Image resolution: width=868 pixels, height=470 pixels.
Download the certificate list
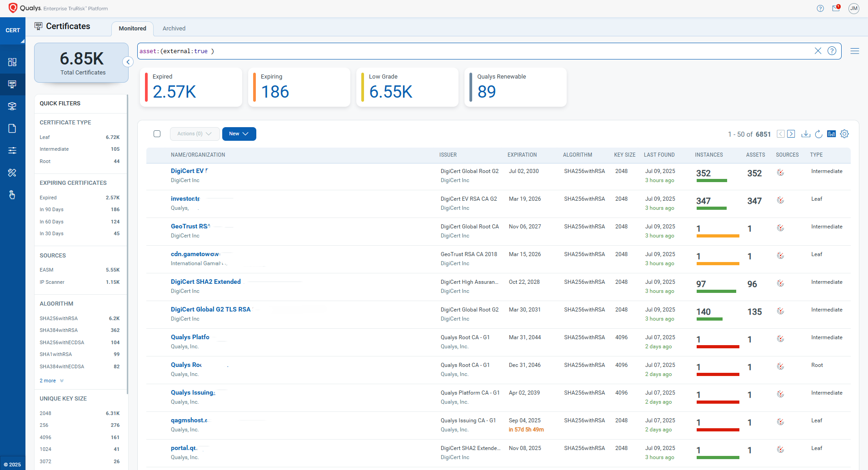point(806,134)
